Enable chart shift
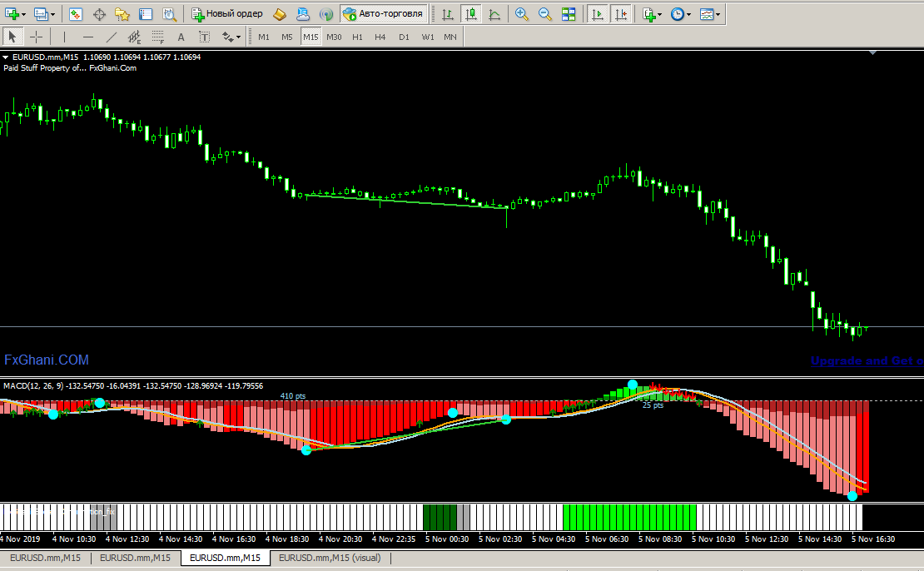This screenshot has height=571, width=924. click(620, 14)
